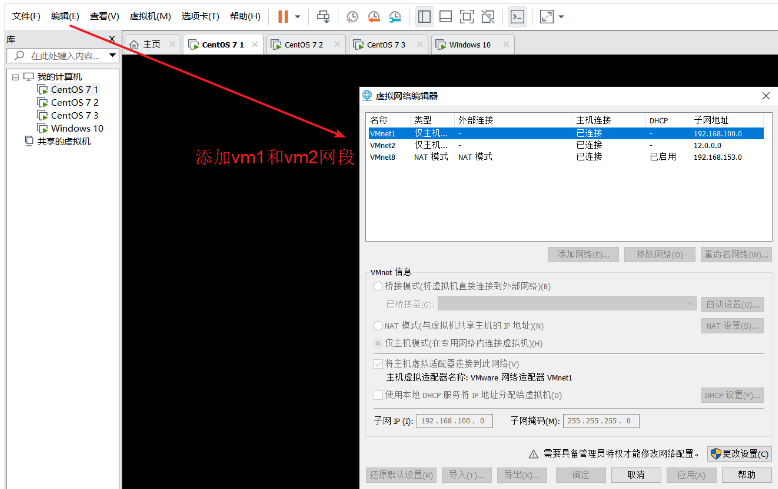The image size is (778, 489).
Task: Open the library search filter dropdown arrow
Action: (x=113, y=56)
